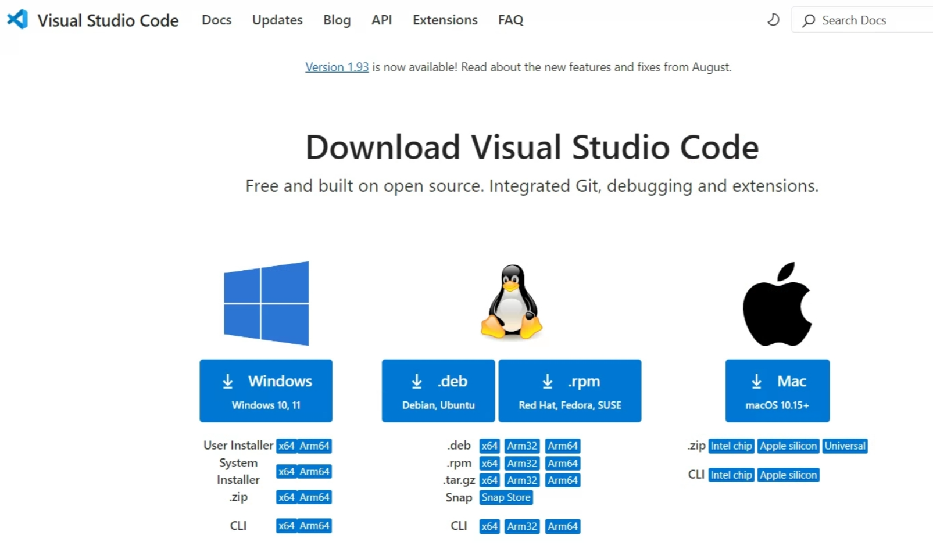
Task: Download the .rpm package for Red Hat
Action: pos(570,390)
